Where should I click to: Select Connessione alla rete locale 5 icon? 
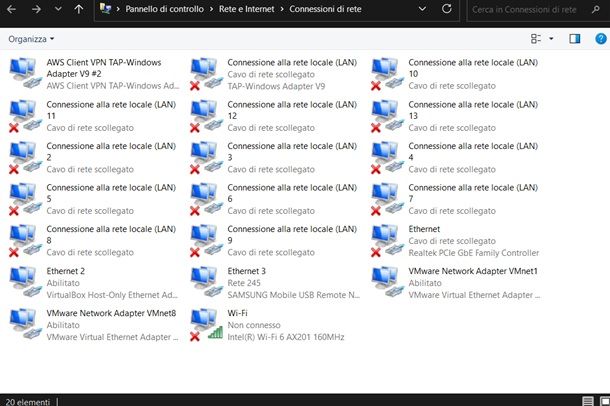tap(25, 199)
